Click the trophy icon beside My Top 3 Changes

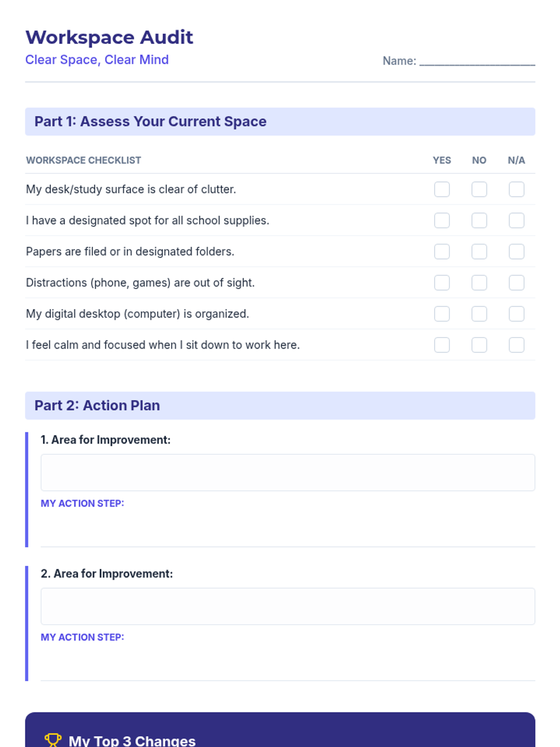pyautogui.click(x=53, y=740)
